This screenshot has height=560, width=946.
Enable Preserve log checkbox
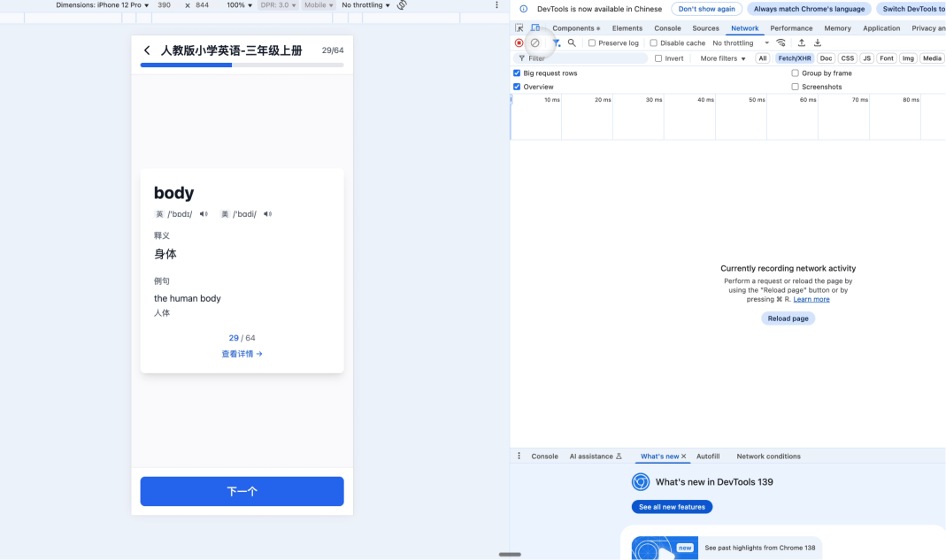[x=592, y=42]
